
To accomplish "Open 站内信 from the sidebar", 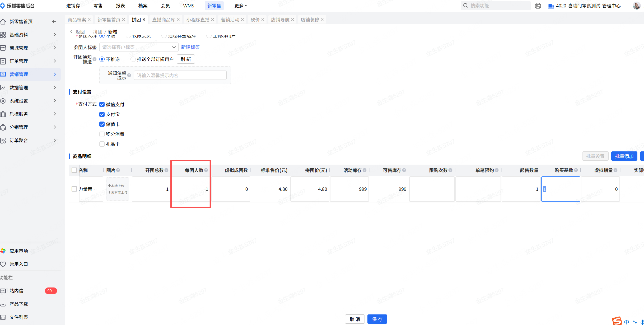I will [x=16, y=291].
